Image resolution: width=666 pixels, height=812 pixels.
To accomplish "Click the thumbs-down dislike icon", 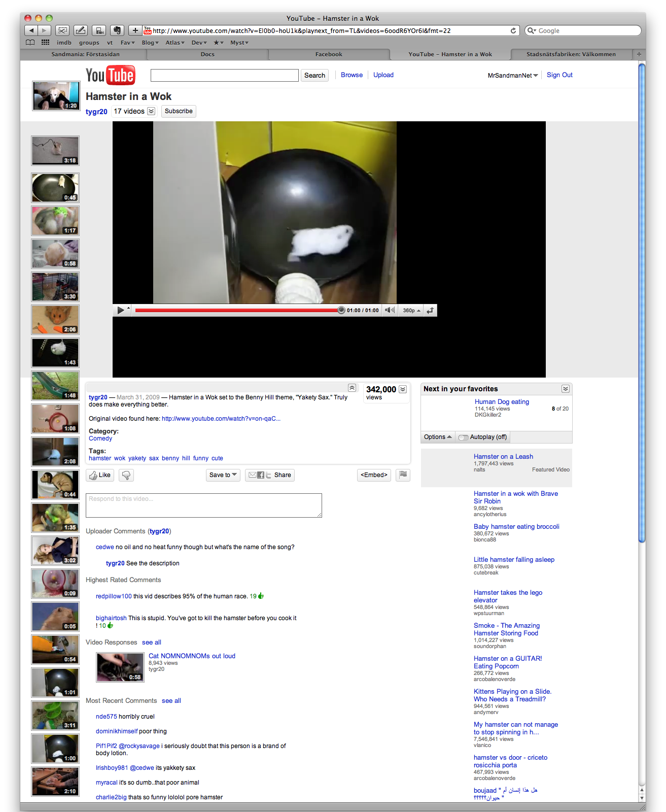I will tap(126, 475).
